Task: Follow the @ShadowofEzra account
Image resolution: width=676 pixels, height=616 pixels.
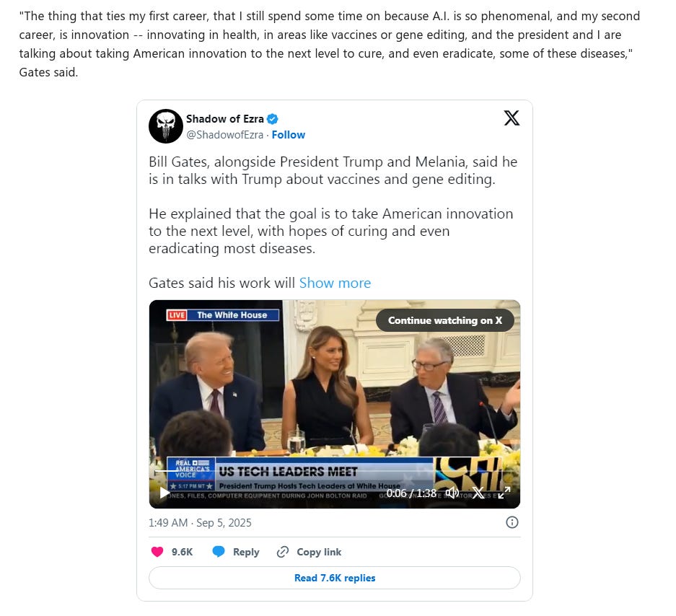Action: tap(289, 135)
